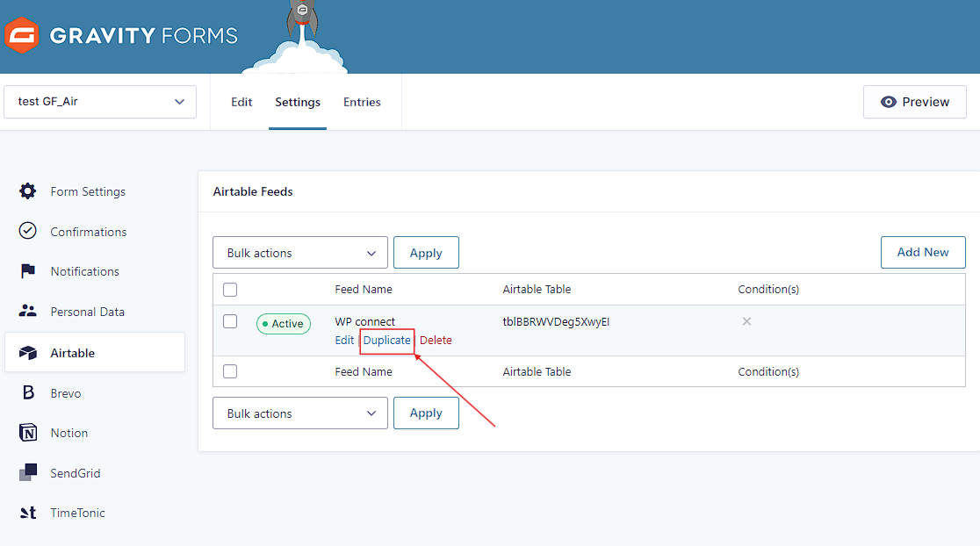Click the footer Airtable Table label

pyautogui.click(x=537, y=371)
